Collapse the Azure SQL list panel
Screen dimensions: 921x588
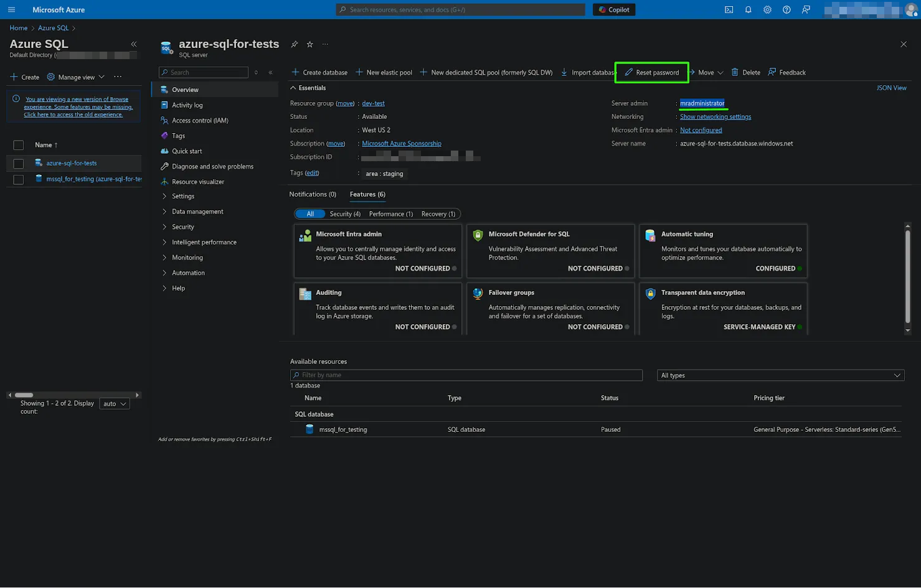tap(133, 44)
